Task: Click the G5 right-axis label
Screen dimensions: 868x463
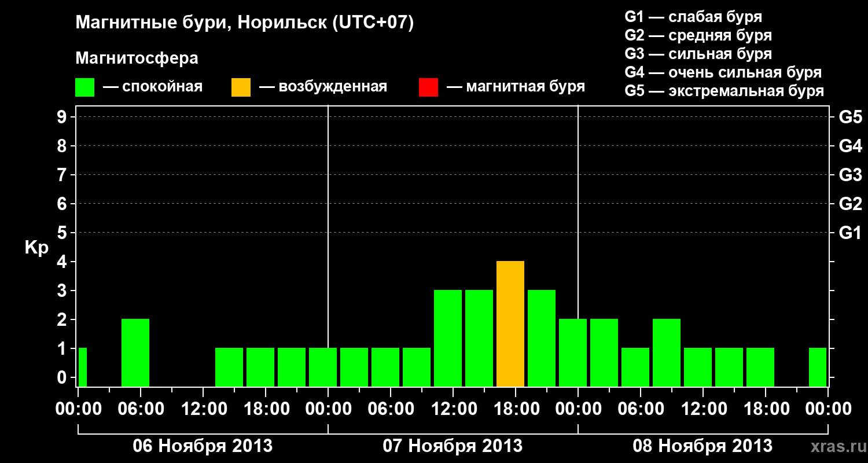Action: point(850,117)
